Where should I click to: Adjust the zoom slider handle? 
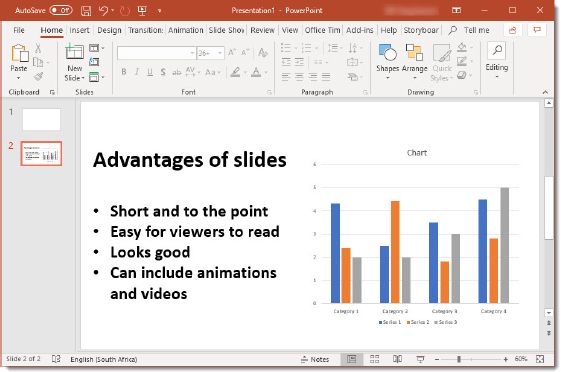(459, 359)
